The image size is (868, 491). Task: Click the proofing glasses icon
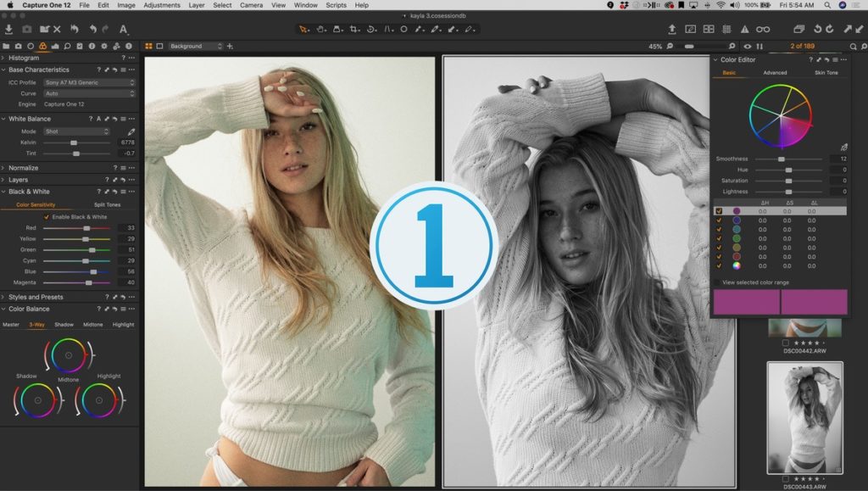763,29
